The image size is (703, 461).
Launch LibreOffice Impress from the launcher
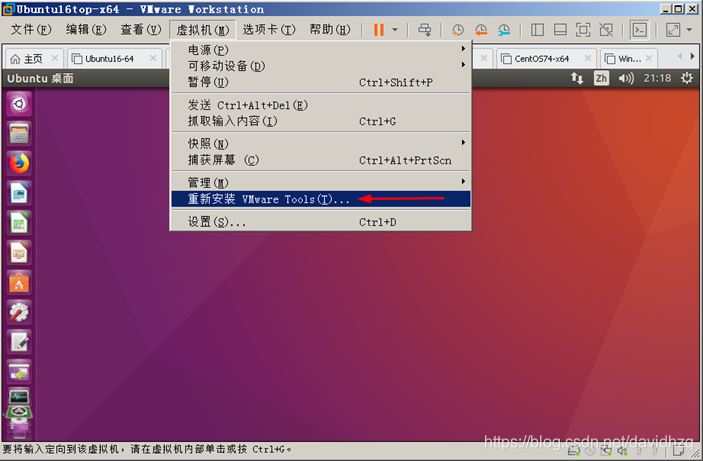click(x=19, y=252)
